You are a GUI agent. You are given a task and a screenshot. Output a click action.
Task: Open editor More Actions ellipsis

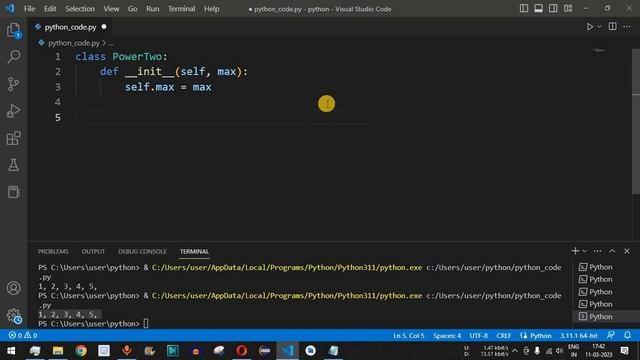[627, 27]
